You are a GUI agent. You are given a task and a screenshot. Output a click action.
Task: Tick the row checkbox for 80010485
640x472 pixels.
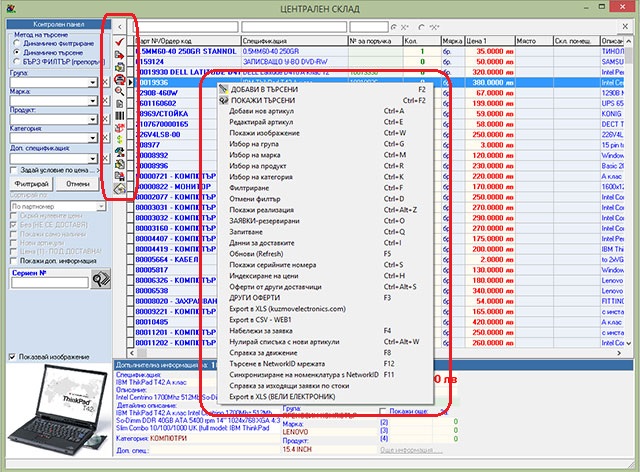130,322
